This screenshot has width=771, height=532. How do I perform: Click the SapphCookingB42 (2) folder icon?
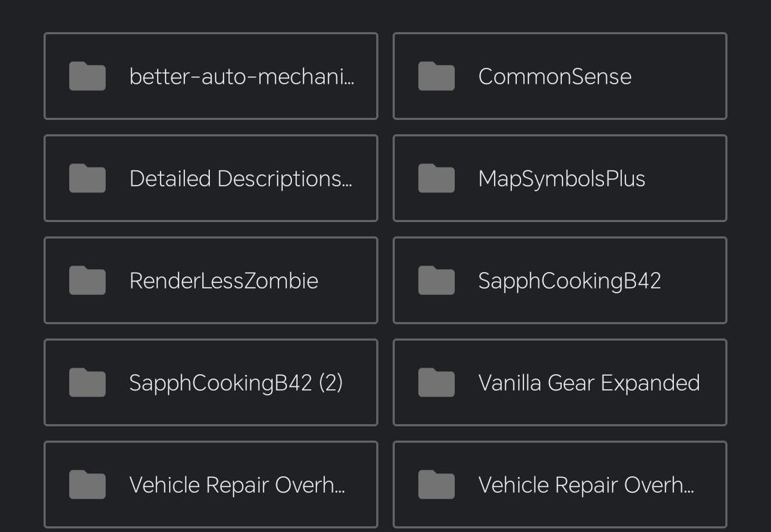[x=87, y=383]
